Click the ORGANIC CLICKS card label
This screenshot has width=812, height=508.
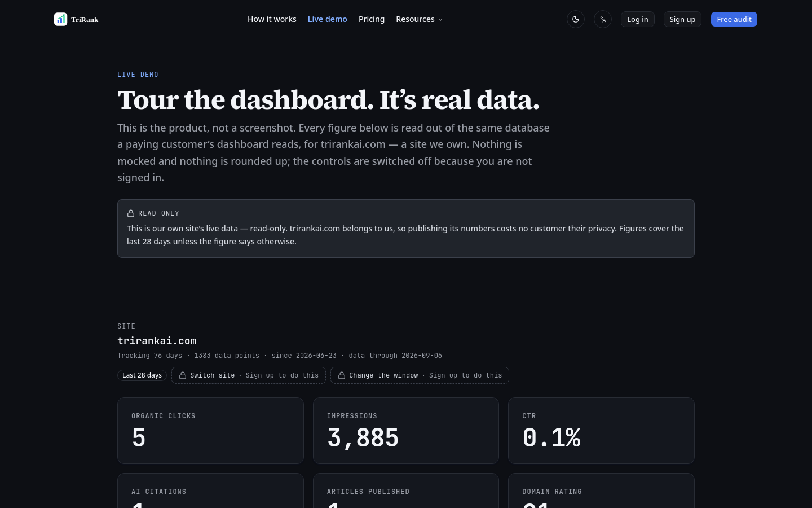(x=164, y=416)
